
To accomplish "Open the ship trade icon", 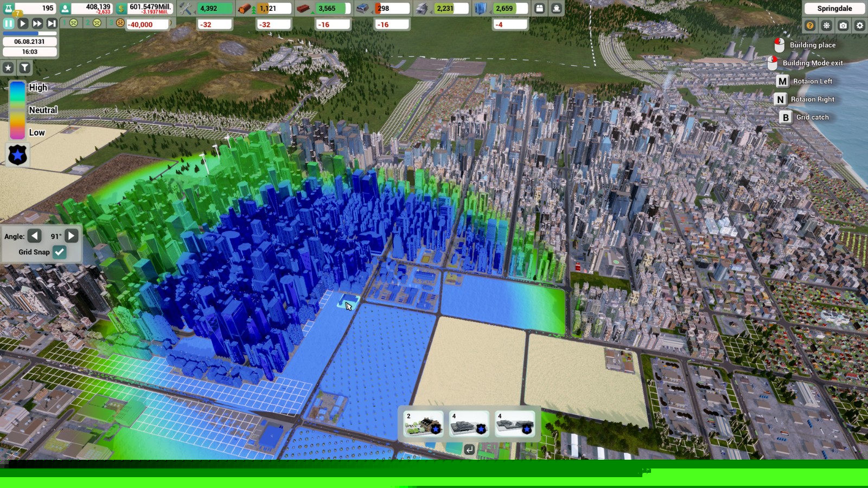I will tap(556, 9).
